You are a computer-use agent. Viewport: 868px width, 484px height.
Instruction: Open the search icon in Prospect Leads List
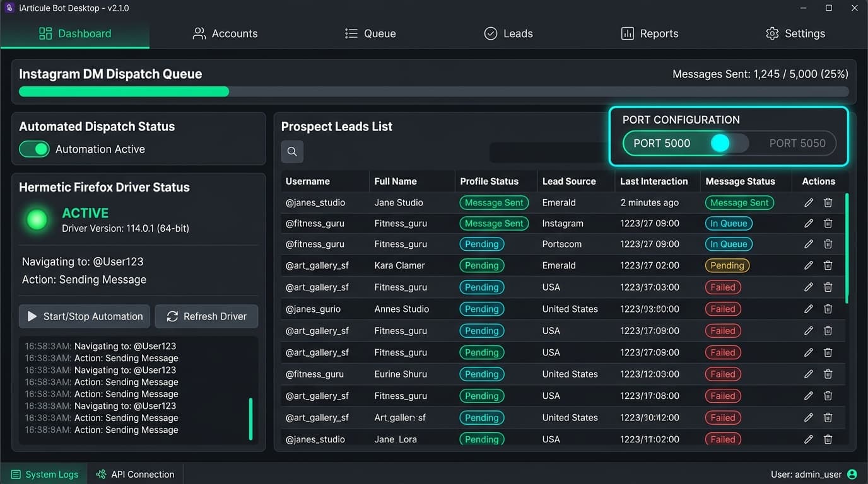[292, 151]
